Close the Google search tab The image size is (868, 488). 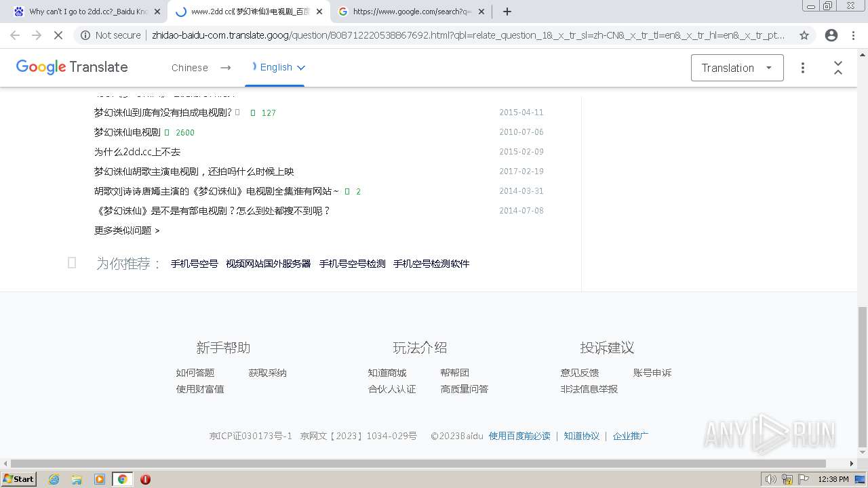pos(481,12)
